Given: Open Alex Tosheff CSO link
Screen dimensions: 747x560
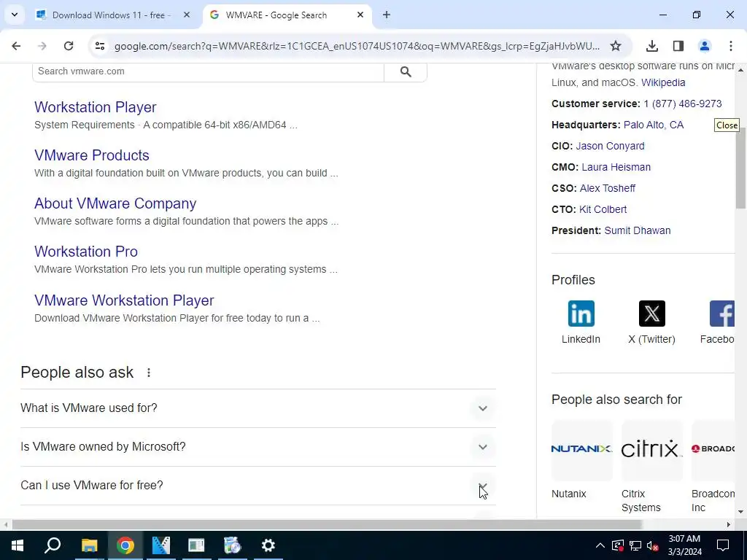Looking at the screenshot, I should click(x=608, y=188).
